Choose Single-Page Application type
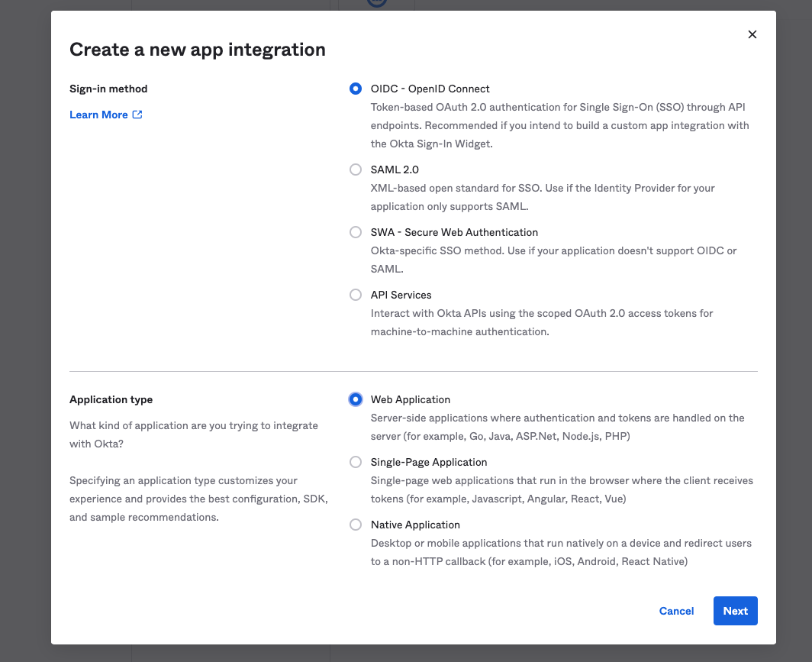 (x=356, y=462)
